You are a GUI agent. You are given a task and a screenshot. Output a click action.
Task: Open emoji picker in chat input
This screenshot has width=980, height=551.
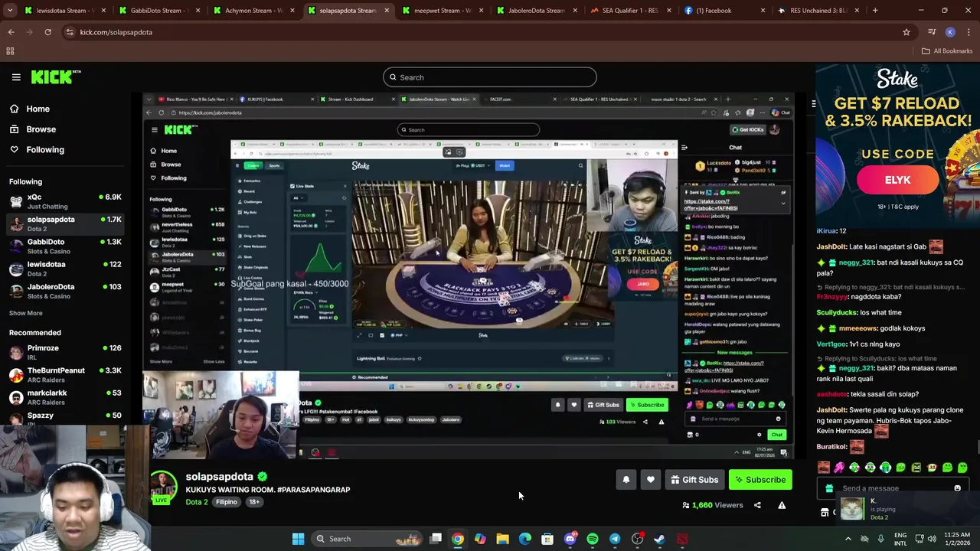coord(957,488)
